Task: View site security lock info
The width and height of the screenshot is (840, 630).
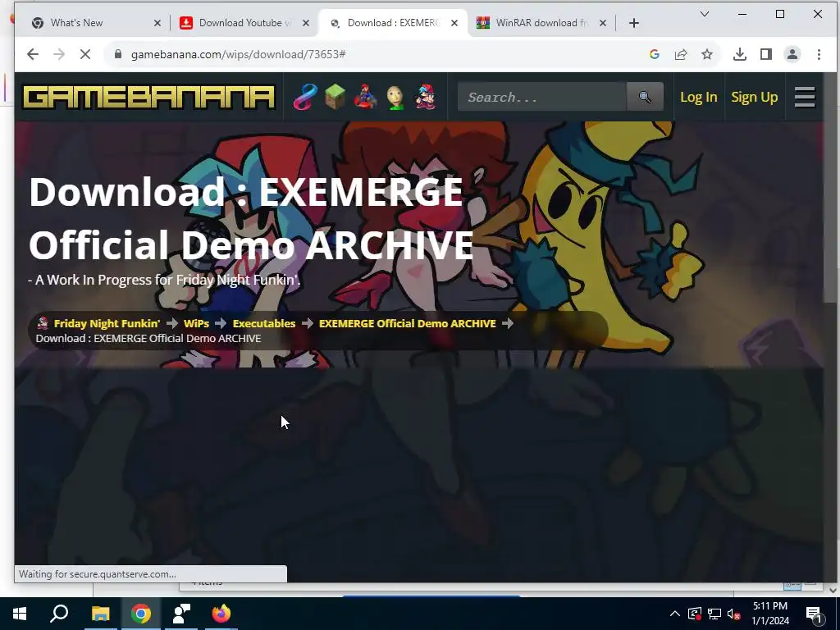Action: pos(118,54)
